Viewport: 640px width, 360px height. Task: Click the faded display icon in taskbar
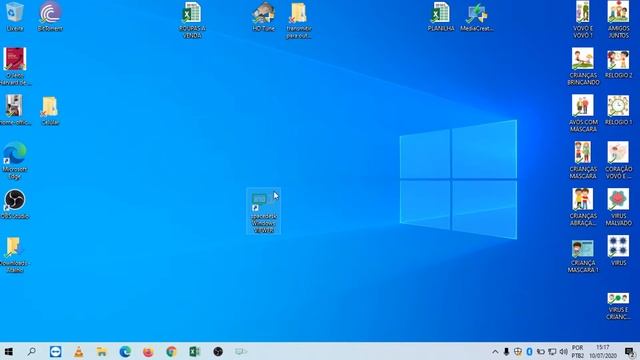click(241, 351)
